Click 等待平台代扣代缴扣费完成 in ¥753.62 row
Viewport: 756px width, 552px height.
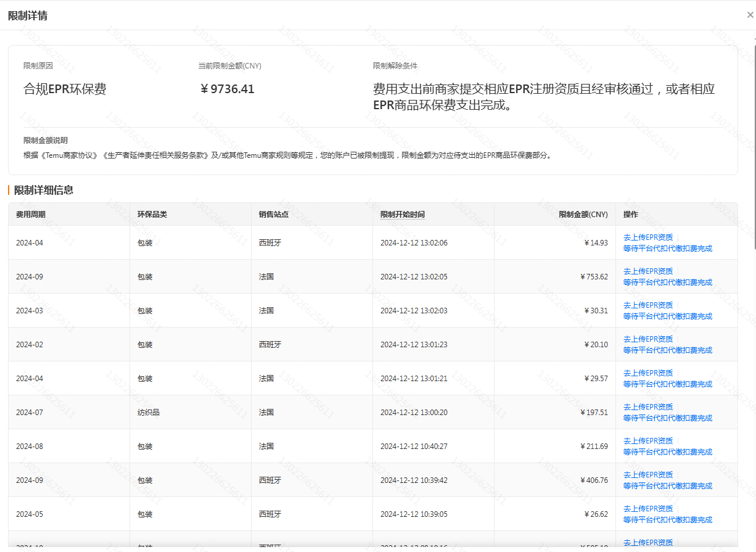click(x=668, y=282)
